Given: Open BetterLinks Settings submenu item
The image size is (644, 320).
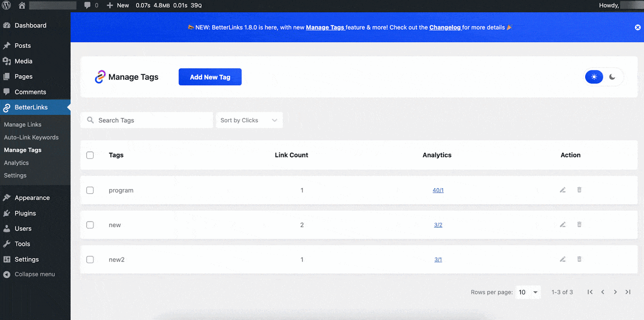Looking at the screenshot, I should pyautogui.click(x=15, y=176).
